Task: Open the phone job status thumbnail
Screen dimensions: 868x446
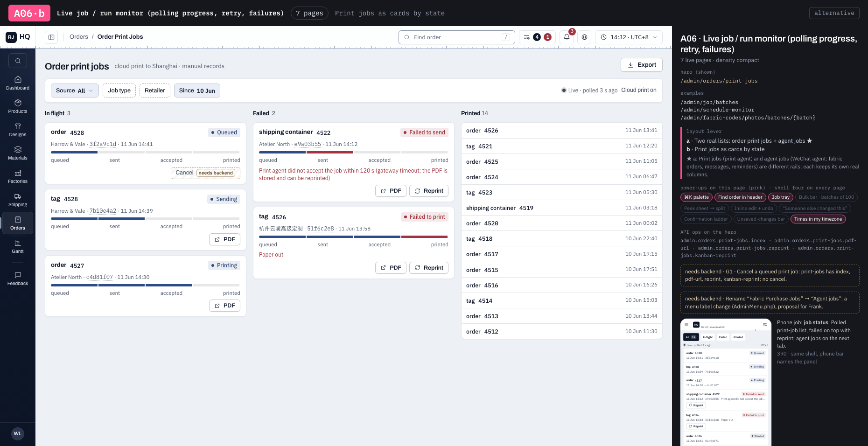Action: (x=726, y=382)
